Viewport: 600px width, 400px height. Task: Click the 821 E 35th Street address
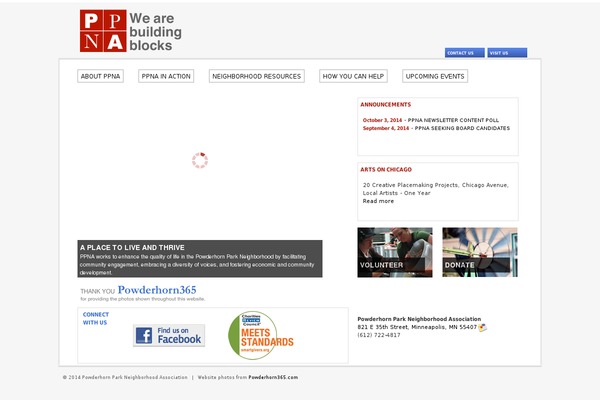click(x=417, y=327)
